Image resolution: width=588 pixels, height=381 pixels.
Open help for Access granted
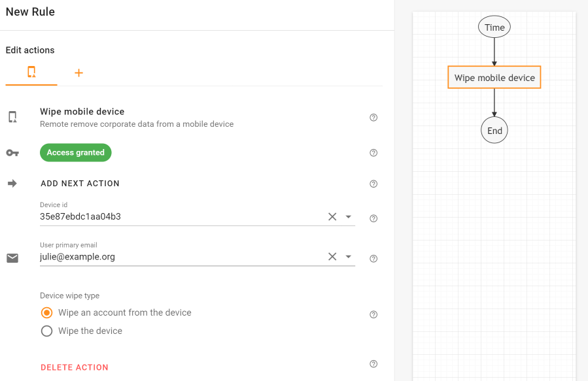click(373, 153)
